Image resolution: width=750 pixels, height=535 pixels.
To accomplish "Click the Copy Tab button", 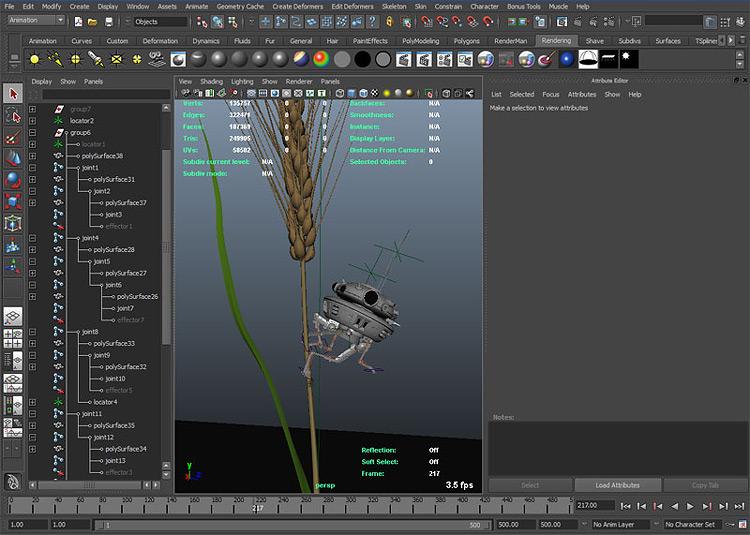I will [x=705, y=485].
